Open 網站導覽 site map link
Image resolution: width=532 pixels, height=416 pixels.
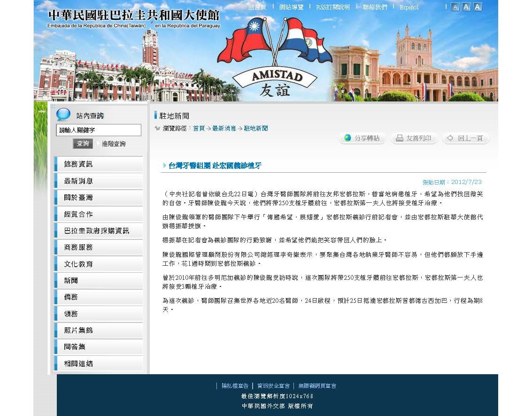pyautogui.click(x=291, y=7)
